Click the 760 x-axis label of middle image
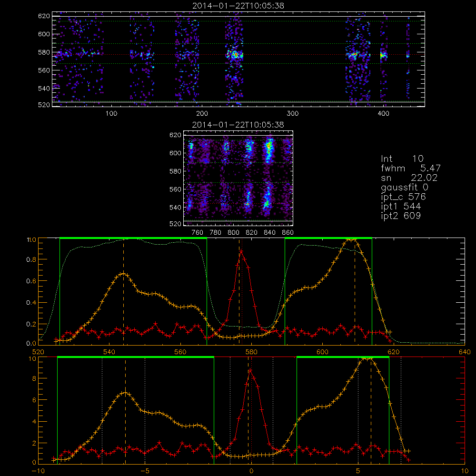The height and width of the screenshot is (476, 476). pyautogui.click(x=198, y=233)
